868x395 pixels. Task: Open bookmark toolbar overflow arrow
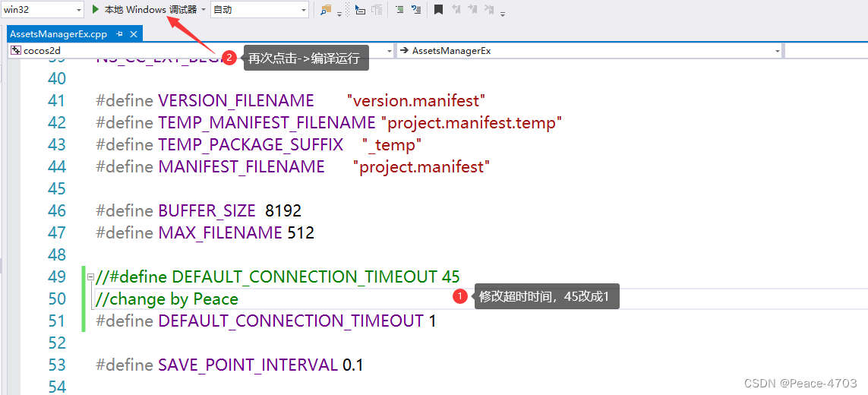click(502, 14)
